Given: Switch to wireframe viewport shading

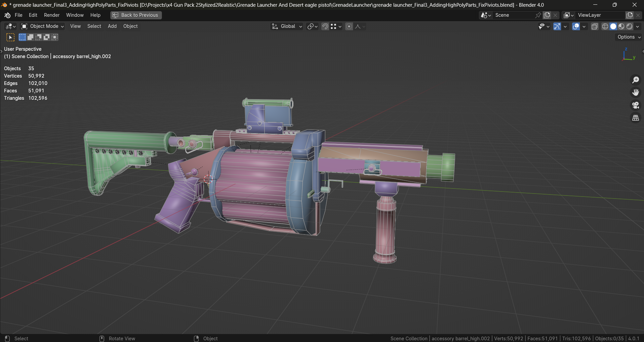Looking at the screenshot, I should pos(605,27).
